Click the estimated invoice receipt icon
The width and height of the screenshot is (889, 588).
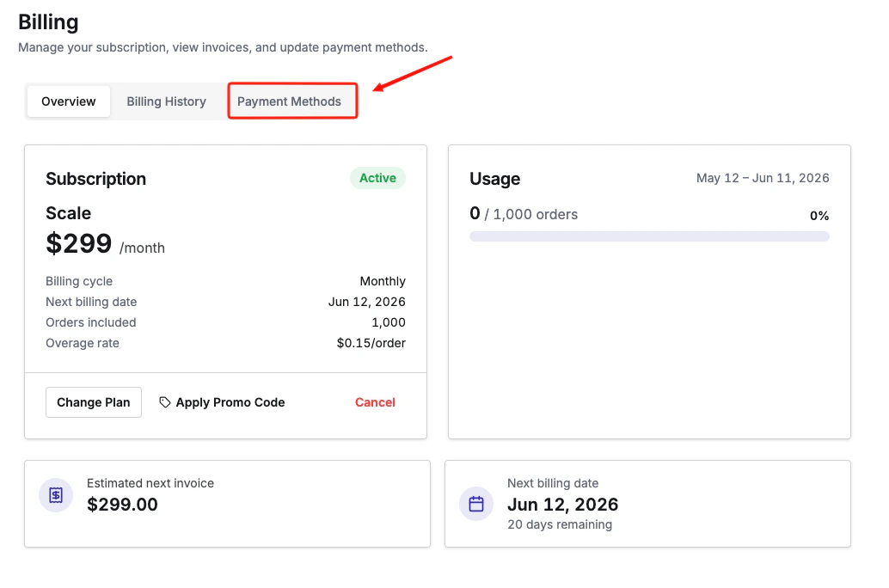(x=56, y=495)
